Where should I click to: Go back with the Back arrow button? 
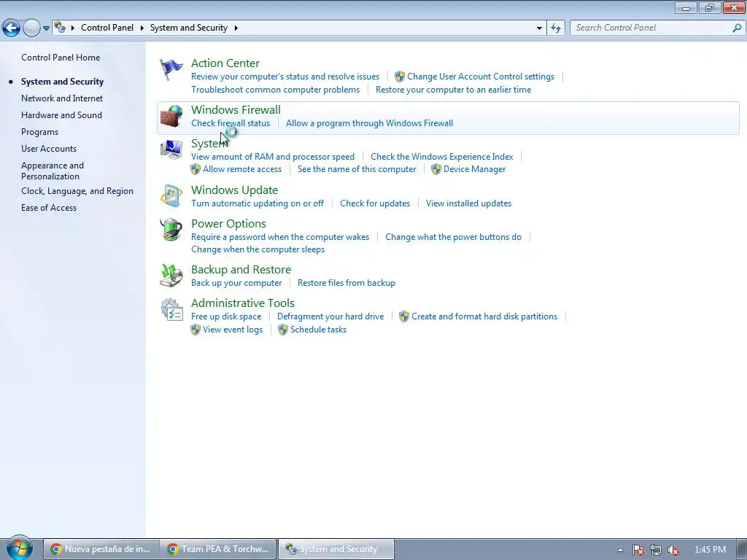pyautogui.click(x=11, y=28)
